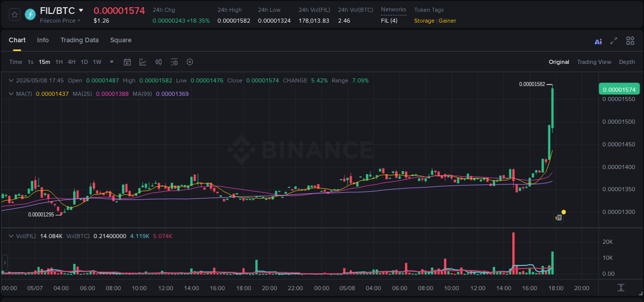Collapse the OHLC data row chevron
Viewport: 644px width, 302px height.
point(11,80)
